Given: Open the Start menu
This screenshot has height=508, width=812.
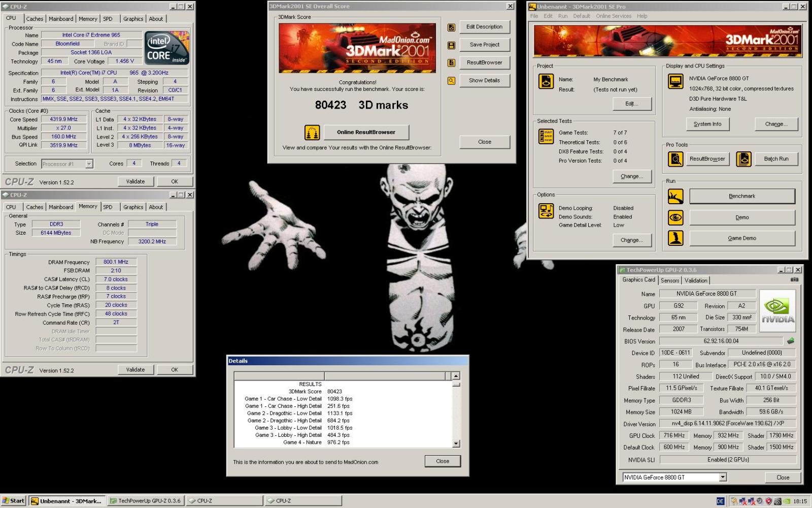Looking at the screenshot, I should (x=14, y=501).
